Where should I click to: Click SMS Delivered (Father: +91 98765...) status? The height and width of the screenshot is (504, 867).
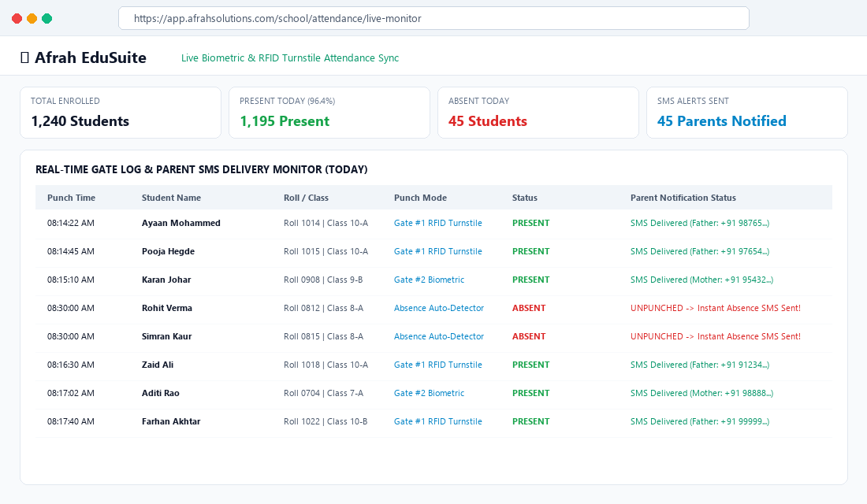coord(700,224)
